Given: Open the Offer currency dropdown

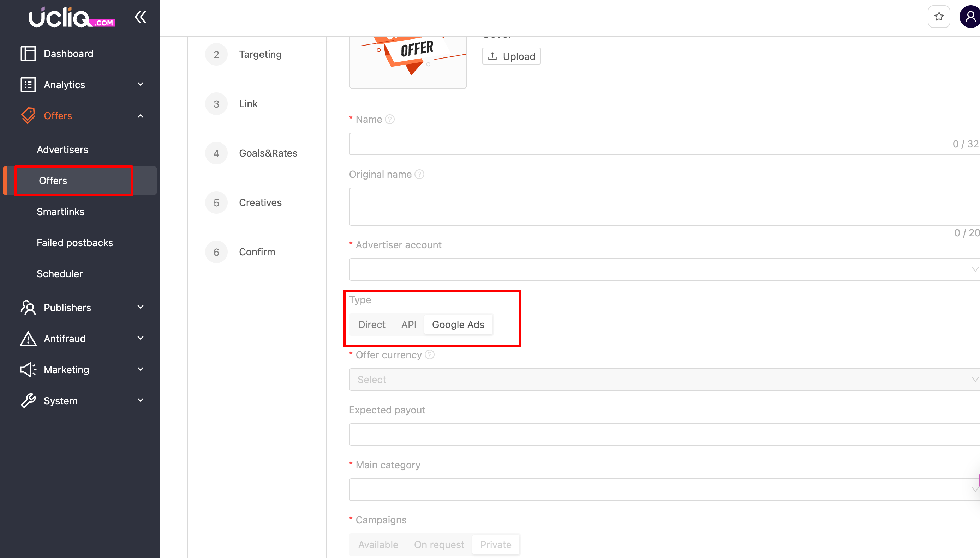Looking at the screenshot, I should [664, 380].
